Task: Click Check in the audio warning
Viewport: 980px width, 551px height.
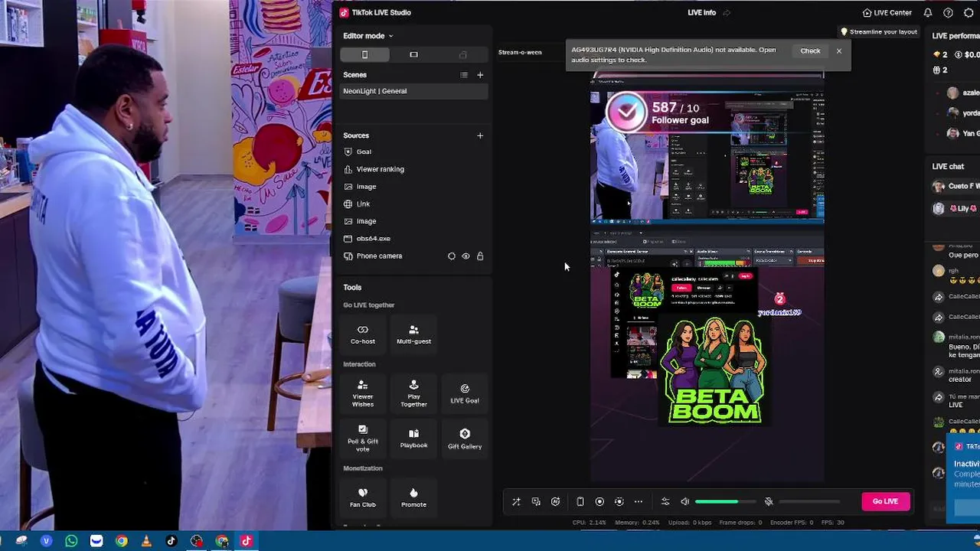Action: 810,51
